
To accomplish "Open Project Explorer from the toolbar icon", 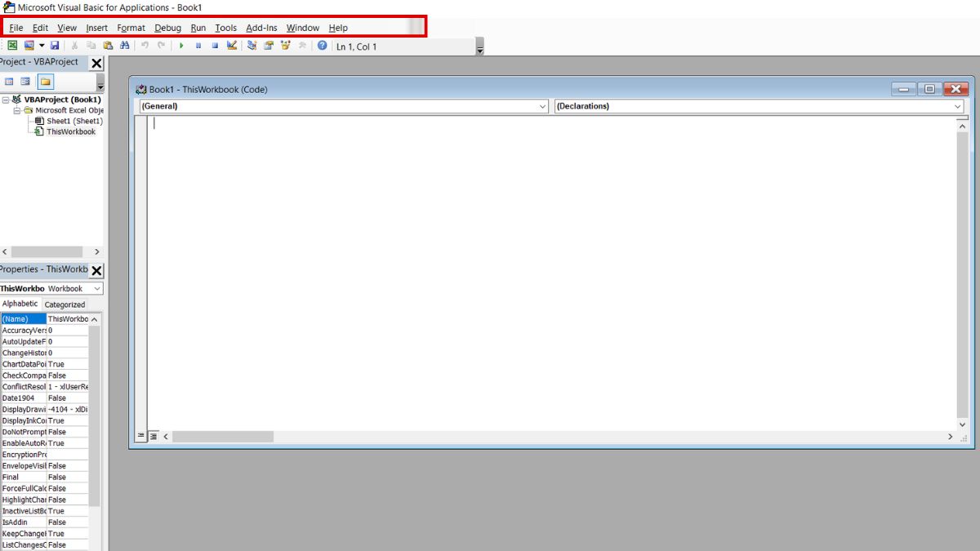I will pos(252,46).
